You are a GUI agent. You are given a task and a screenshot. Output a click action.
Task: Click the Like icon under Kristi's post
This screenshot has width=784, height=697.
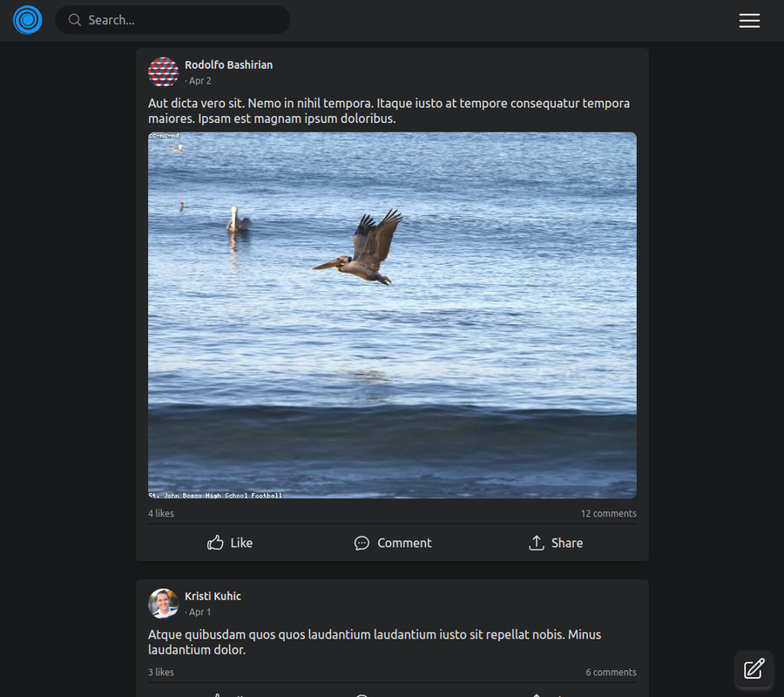pos(218,694)
